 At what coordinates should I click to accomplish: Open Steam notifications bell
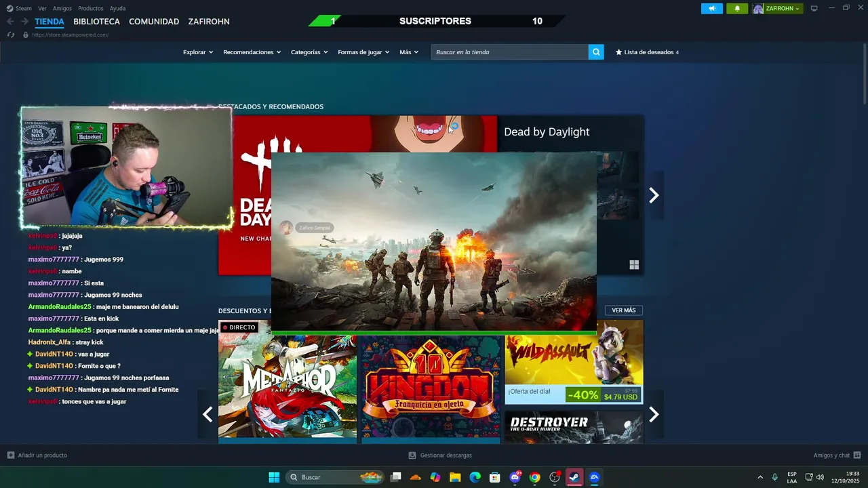[737, 9]
